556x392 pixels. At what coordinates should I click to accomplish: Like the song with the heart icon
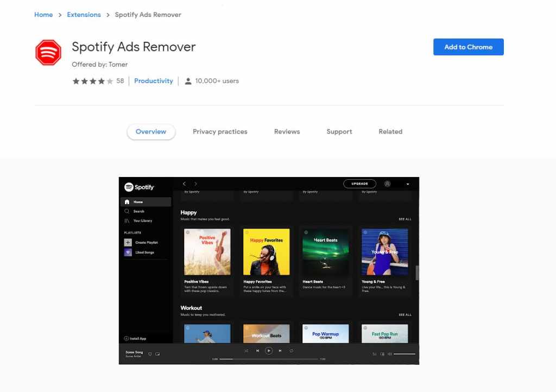click(150, 353)
